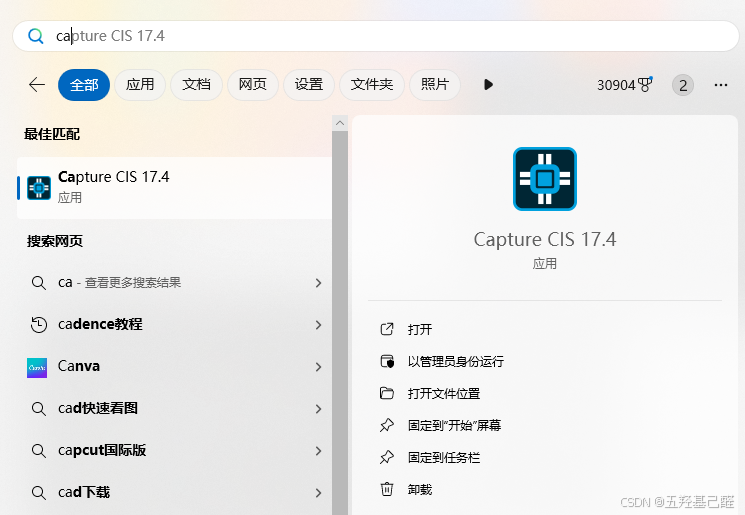
Task: Select the 应用 filter tab
Action: 140,85
